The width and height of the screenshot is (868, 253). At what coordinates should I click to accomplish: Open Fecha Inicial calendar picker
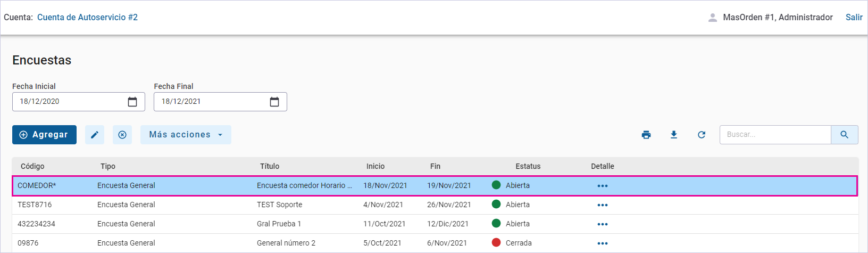pos(132,102)
